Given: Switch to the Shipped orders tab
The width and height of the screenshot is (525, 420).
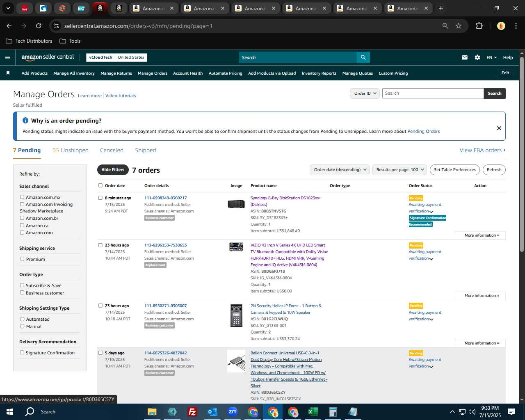Looking at the screenshot, I should point(146,150).
